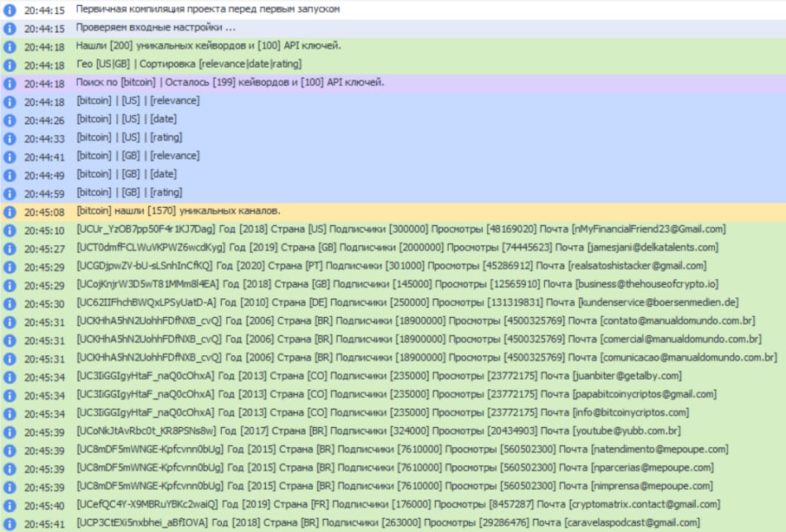The height and width of the screenshot is (532, 786).
Task: Click the 20:45:08 timestamp
Action: click(x=43, y=211)
